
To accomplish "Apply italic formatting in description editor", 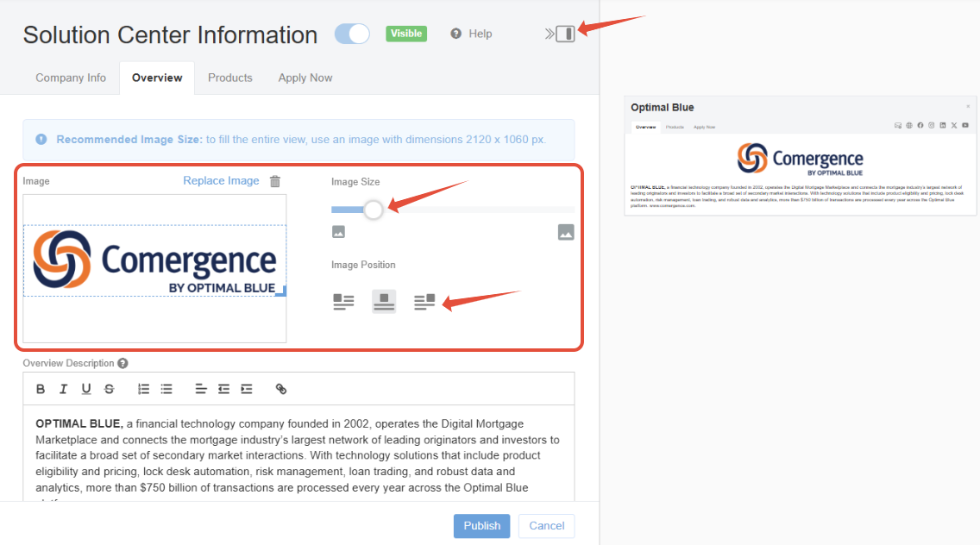I will [63, 389].
